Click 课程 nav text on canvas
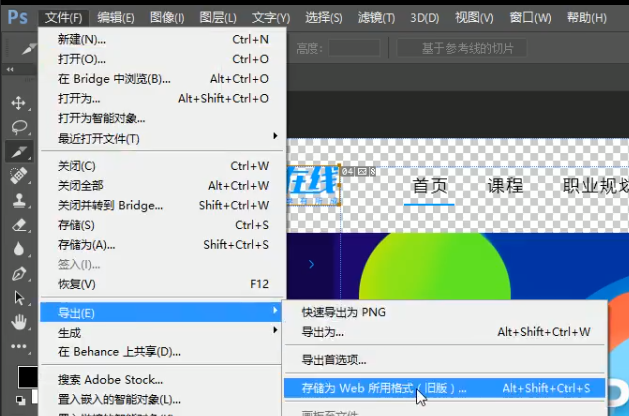 click(505, 186)
